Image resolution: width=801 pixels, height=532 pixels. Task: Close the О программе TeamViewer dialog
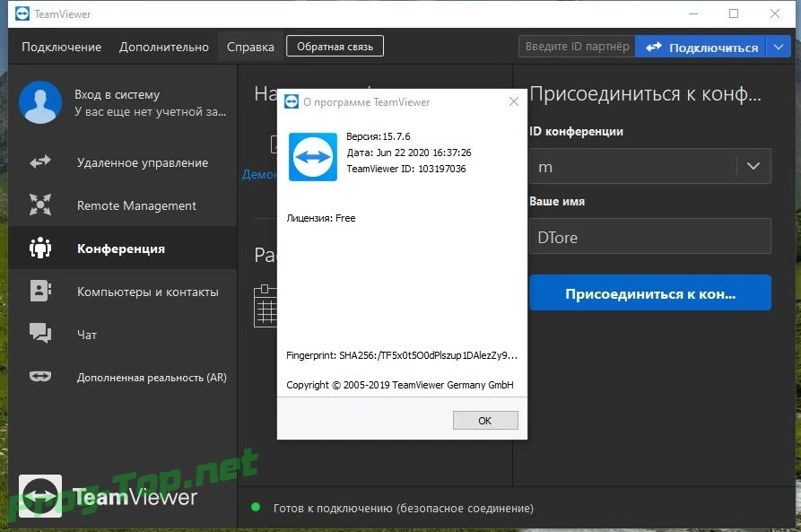click(514, 101)
